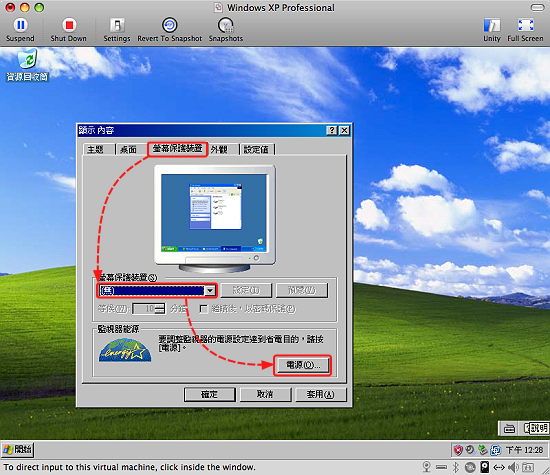Toggle the password protect on resume checkbox
The width and height of the screenshot is (550, 475).
[x=203, y=309]
